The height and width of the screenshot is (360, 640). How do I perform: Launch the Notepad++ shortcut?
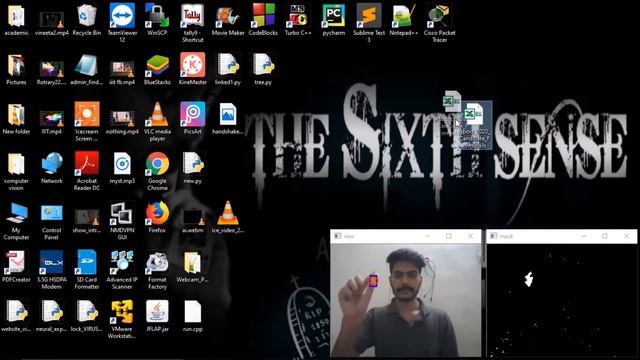[x=404, y=20]
